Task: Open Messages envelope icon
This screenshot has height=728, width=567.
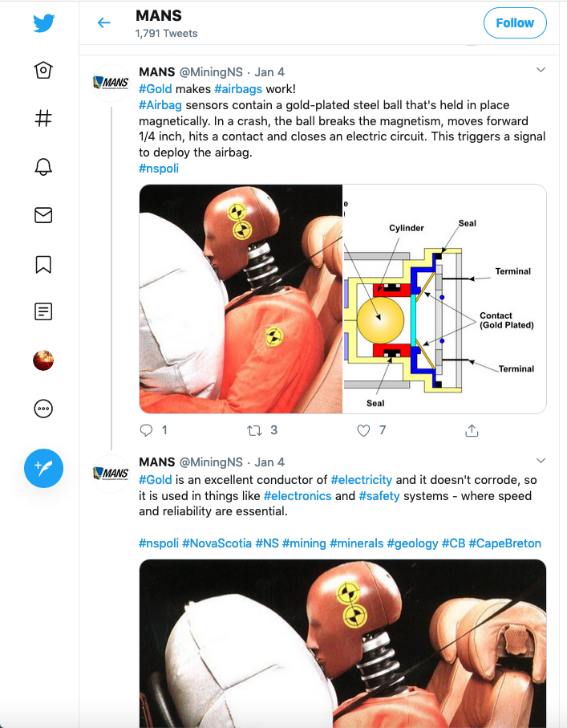Action: coord(43,215)
